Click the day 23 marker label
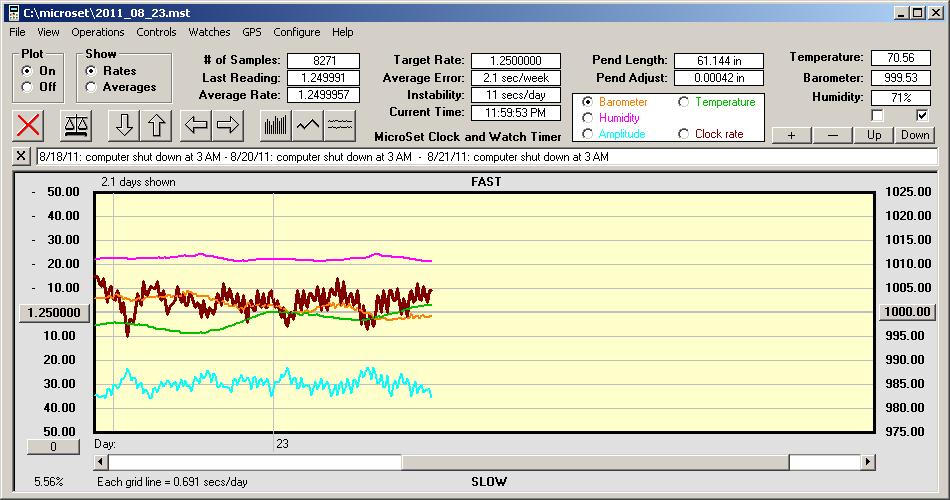The height and width of the screenshot is (500, 950). [282, 444]
